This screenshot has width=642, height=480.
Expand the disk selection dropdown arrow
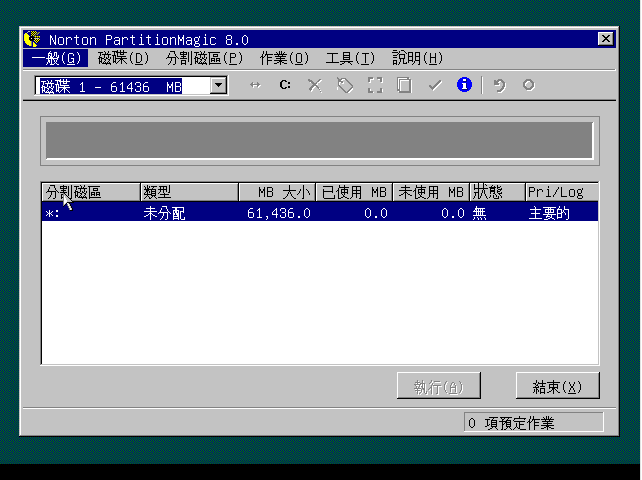click(219, 86)
